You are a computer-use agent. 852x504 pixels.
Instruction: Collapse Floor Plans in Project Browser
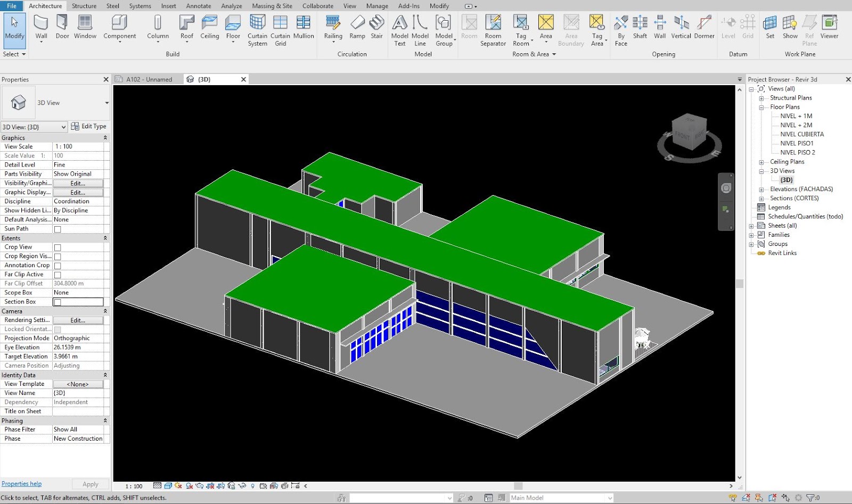763,107
